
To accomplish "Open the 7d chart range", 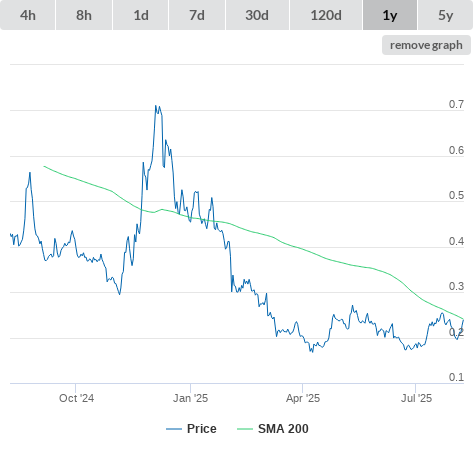I will (x=197, y=15).
